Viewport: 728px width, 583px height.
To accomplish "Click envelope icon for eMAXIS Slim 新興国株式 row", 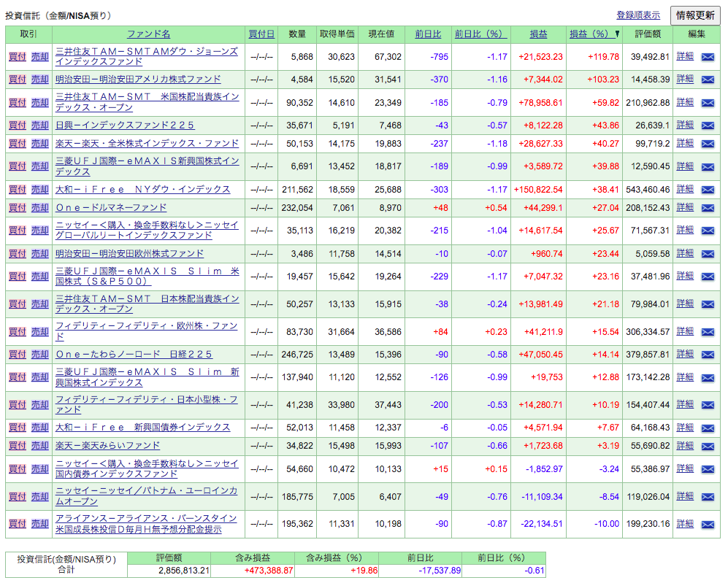I will pos(707,378).
